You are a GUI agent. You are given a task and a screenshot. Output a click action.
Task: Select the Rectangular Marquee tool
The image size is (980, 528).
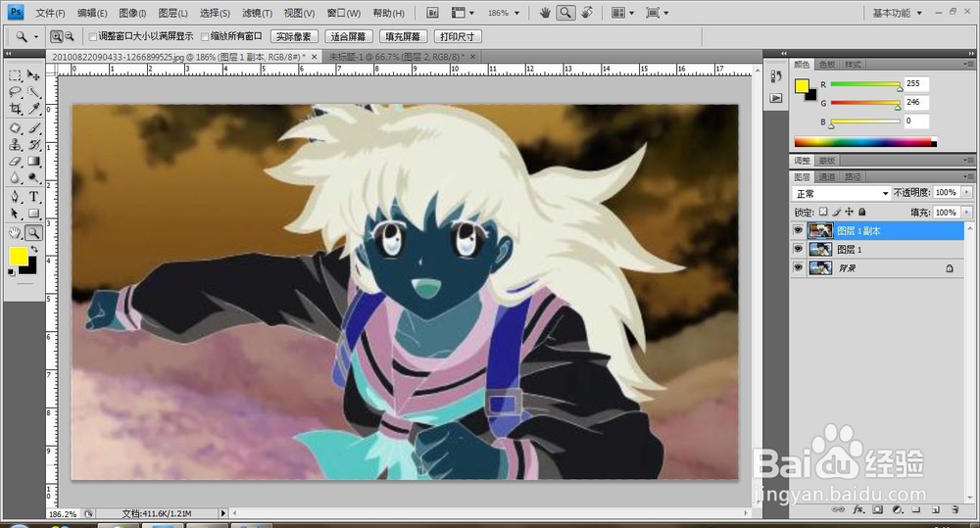click(15, 75)
